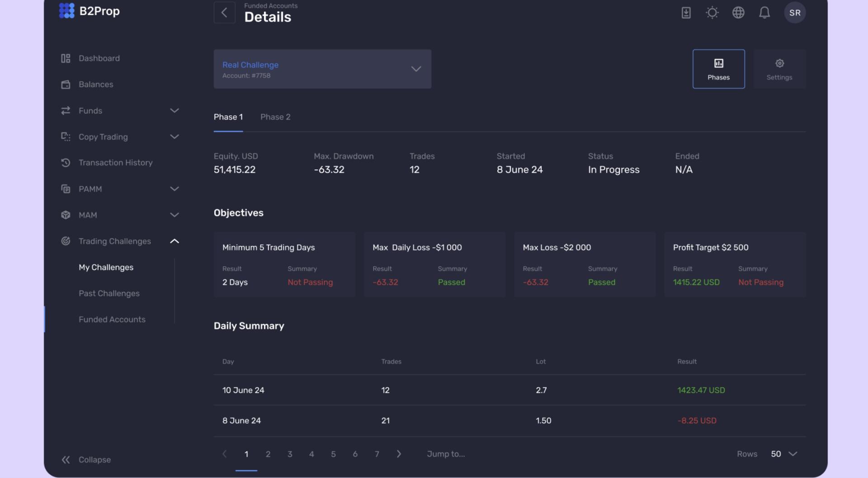Click the notifications bell icon

[x=765, y=12]
